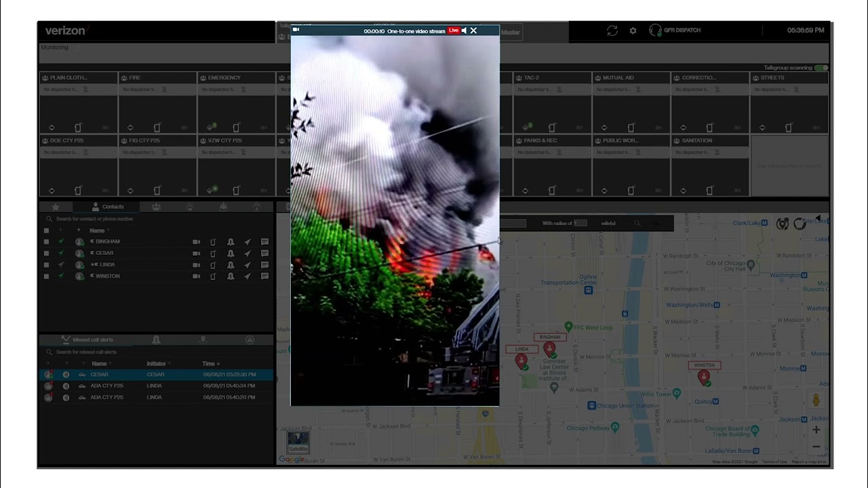Click diamond icon in PARKS & REC tile

click(x=526, y=191)
